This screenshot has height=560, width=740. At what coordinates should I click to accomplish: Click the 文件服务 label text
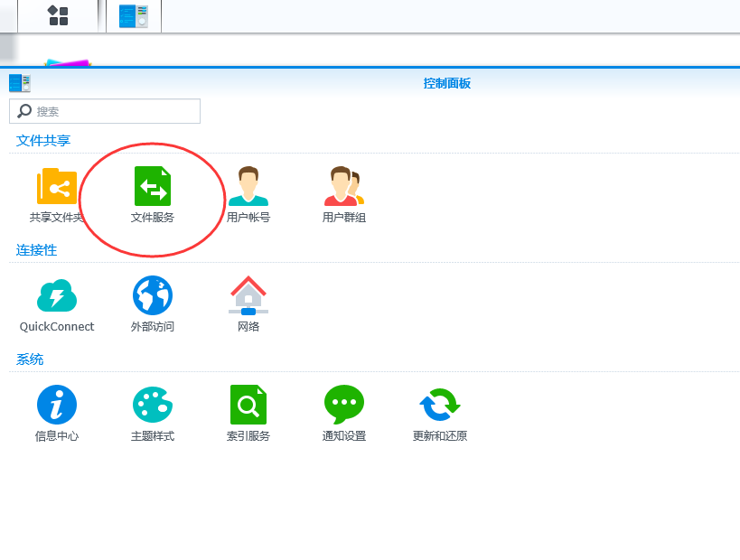[x=153, y=218]
